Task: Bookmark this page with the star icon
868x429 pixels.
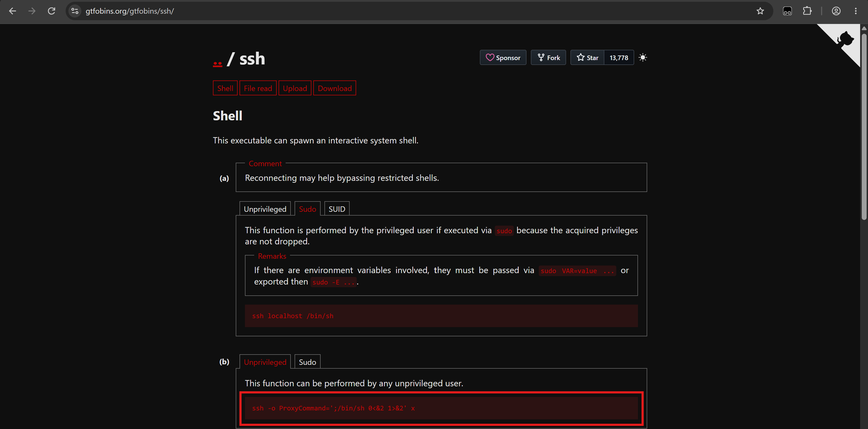Action: point(760,11)
